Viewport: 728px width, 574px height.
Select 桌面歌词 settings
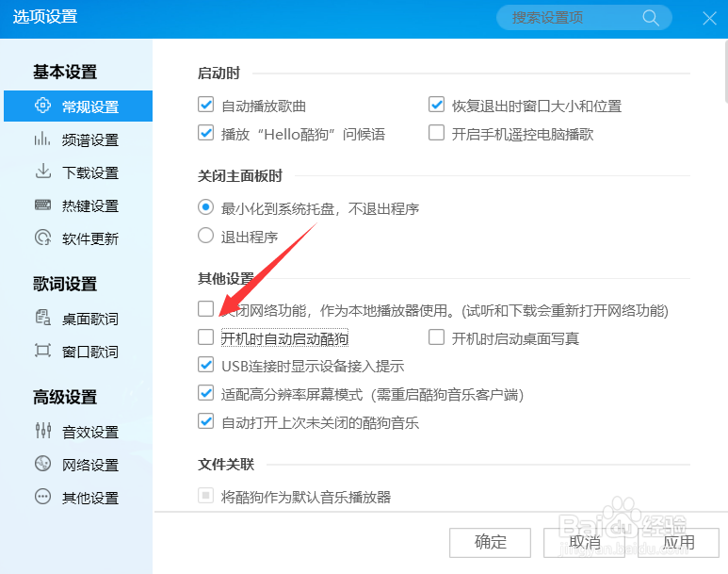point(90,319)
